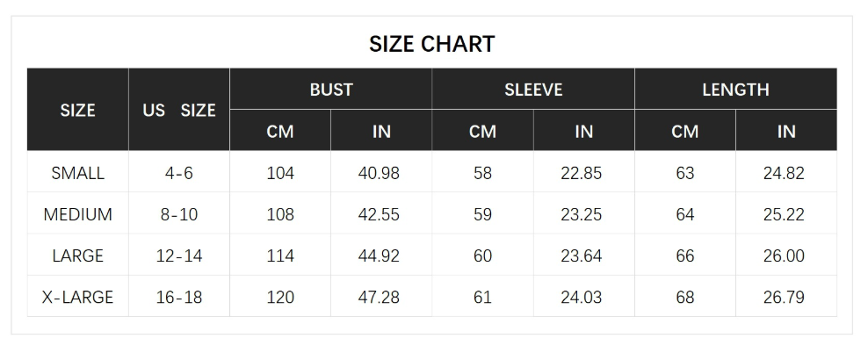Select the 68 length CM value
This screenshot has height=360, width=868.
point(685,298)
